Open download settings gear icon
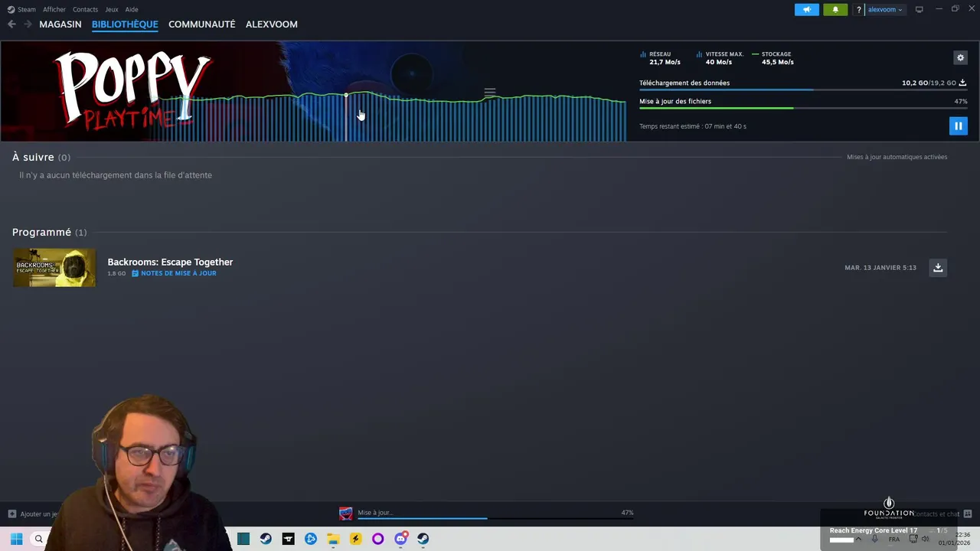Screen dimensions: 980x551 coord(960,57)
